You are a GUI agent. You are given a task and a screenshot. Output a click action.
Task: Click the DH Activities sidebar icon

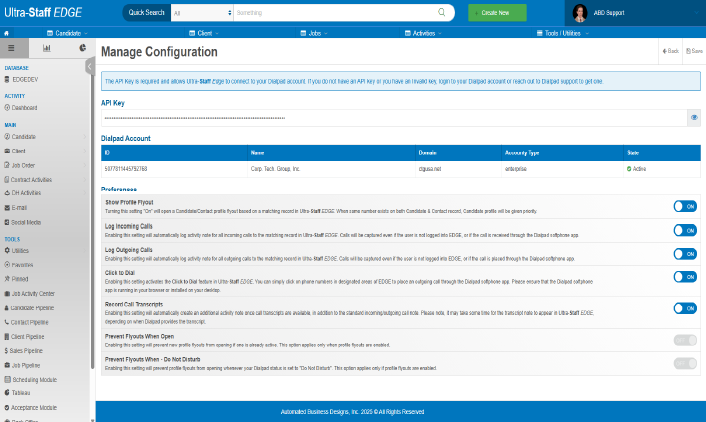click(7, 193)
